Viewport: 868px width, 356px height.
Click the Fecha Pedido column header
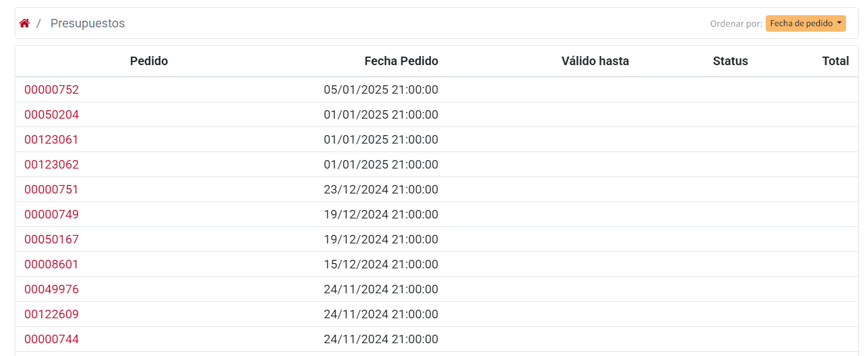(x=401, y=61)
